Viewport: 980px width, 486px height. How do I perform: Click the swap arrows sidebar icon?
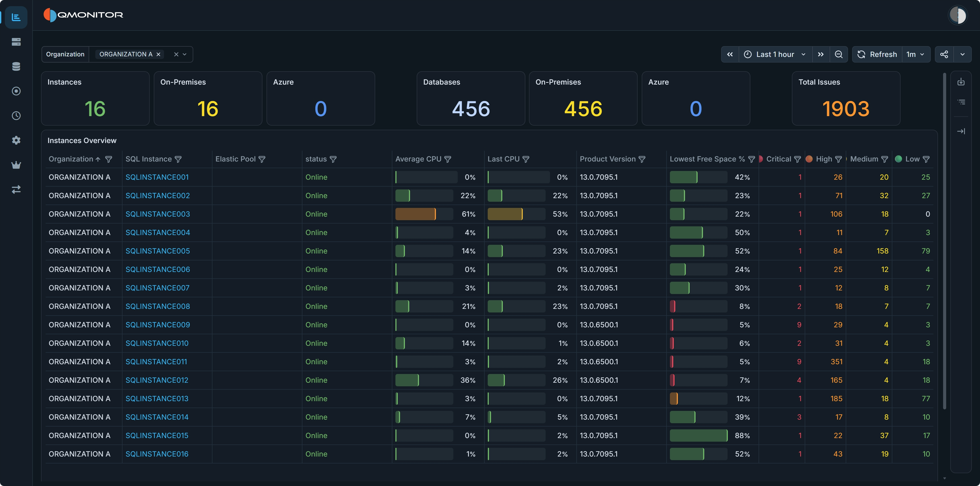tap(16, 189)
